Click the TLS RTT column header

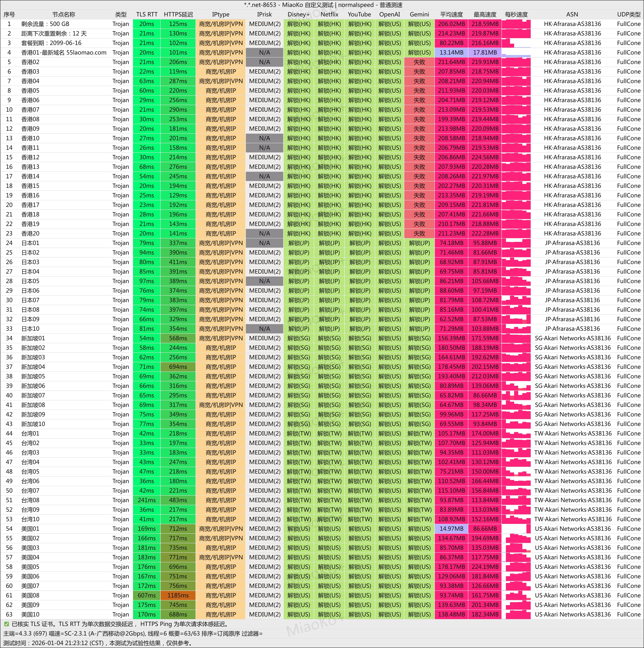click(x=147, y=14)
